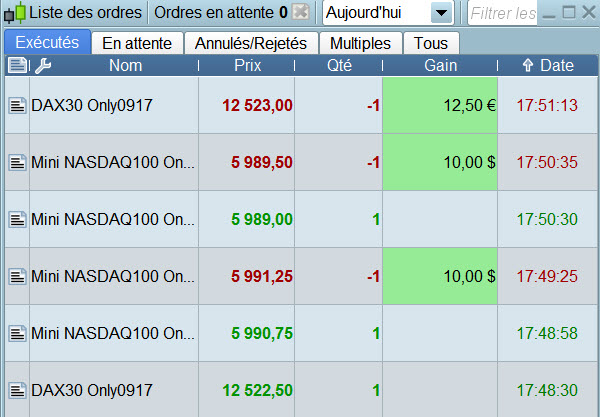Select the price 5 991,25 cell
The width and height of the screenshot is (600, 417).
247,276
